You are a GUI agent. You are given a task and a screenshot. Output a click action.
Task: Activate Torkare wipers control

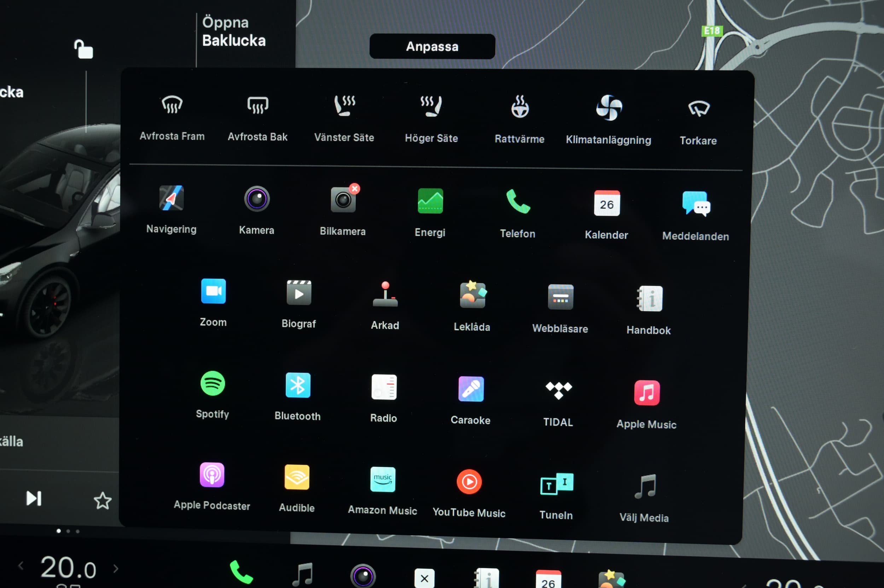pyautogui.click(x=698, y=122)
